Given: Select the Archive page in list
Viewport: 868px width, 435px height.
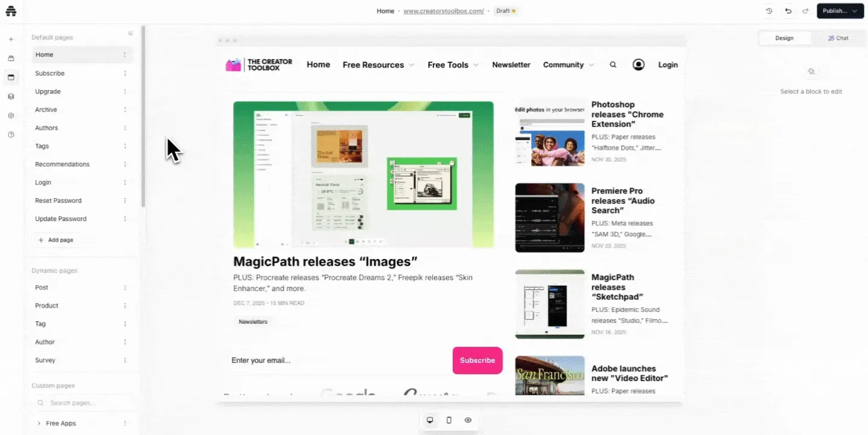Looking at the screenshot, I should (x=46, y=109).
